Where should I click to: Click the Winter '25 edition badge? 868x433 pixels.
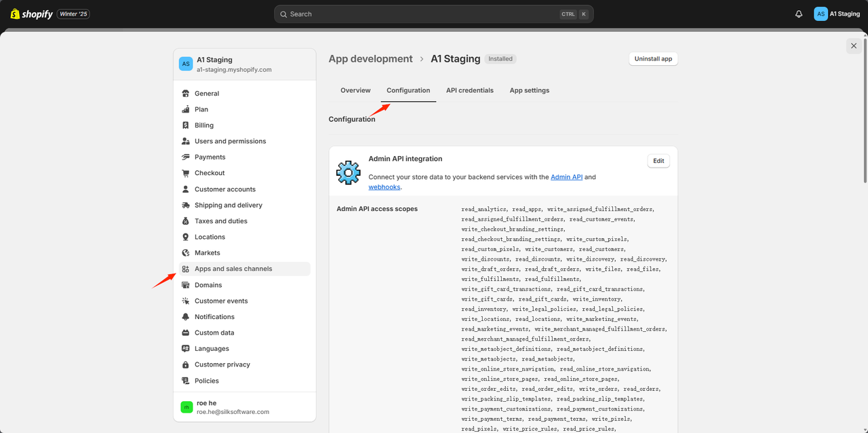point(74,14)
